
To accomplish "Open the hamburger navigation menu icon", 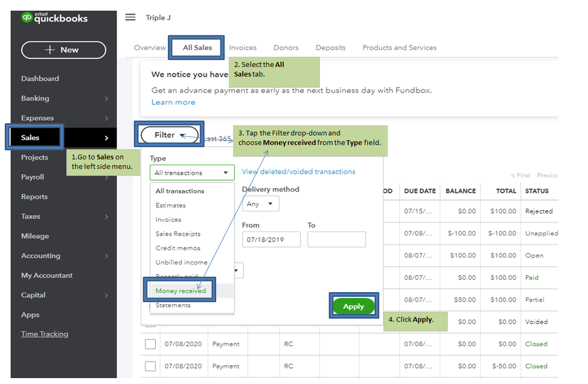I will point(130,17).
